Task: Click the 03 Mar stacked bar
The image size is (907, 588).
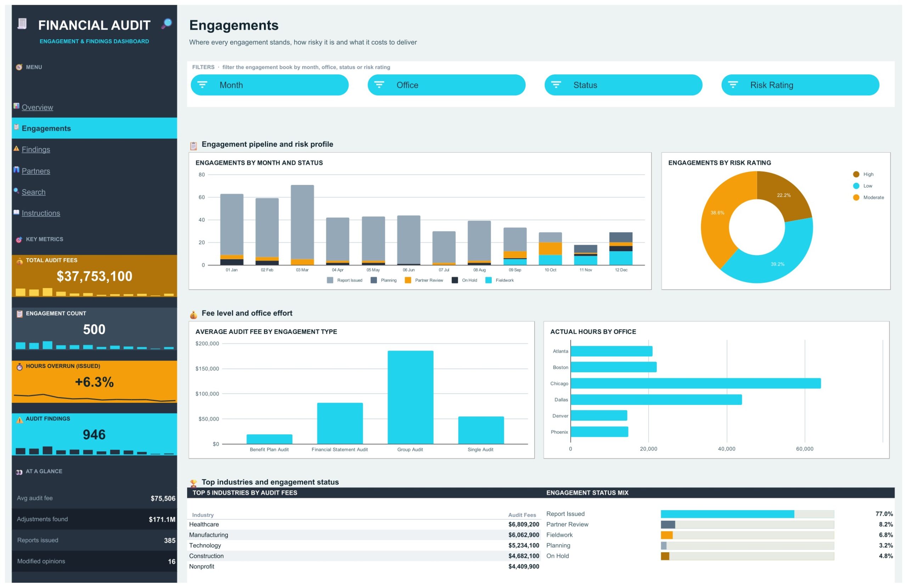Action: point(302,225)
